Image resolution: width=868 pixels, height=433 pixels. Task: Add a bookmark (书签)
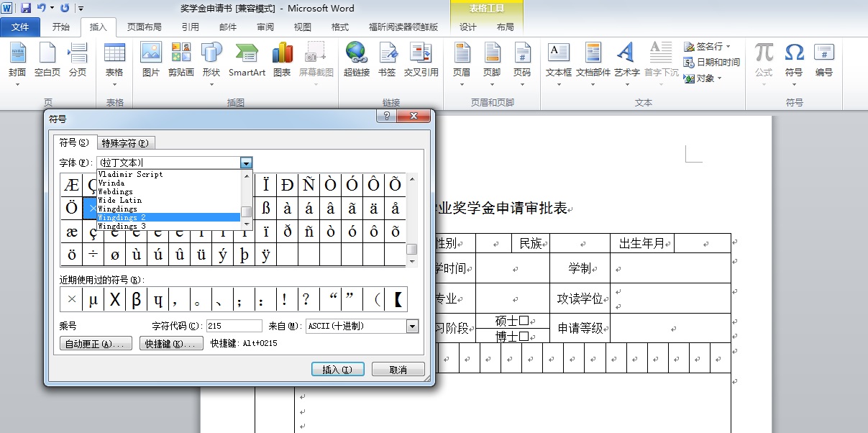click(x=387, y=61)
